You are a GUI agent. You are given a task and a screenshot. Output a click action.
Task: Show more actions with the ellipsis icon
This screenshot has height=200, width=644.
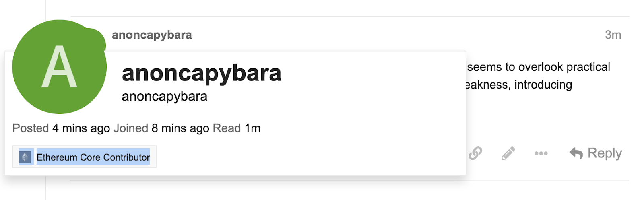click(541, 153)
